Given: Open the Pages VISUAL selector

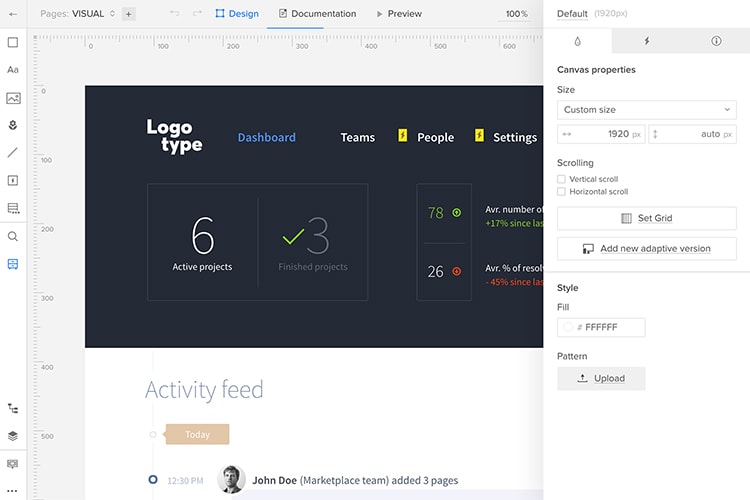Looking at the screenshot, I should [78, 14].
